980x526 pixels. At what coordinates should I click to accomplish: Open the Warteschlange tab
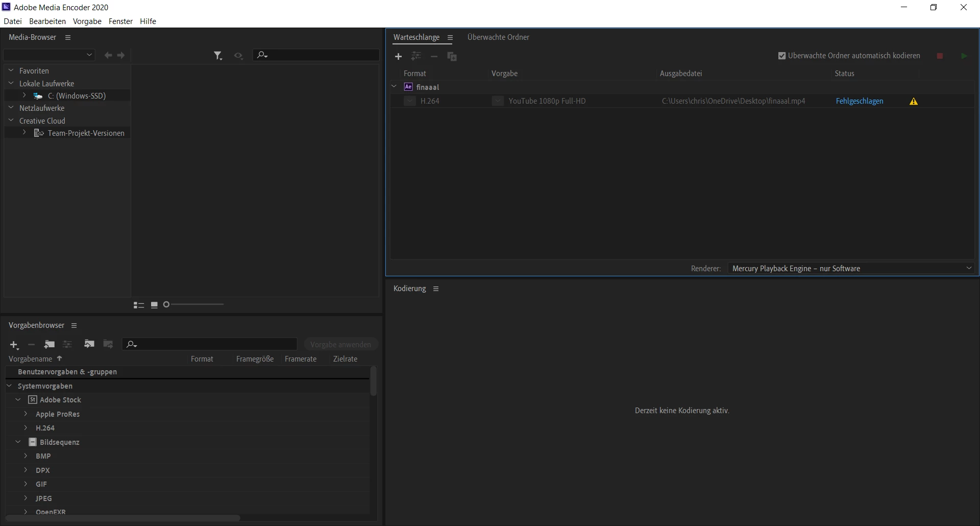click(416, 37)
